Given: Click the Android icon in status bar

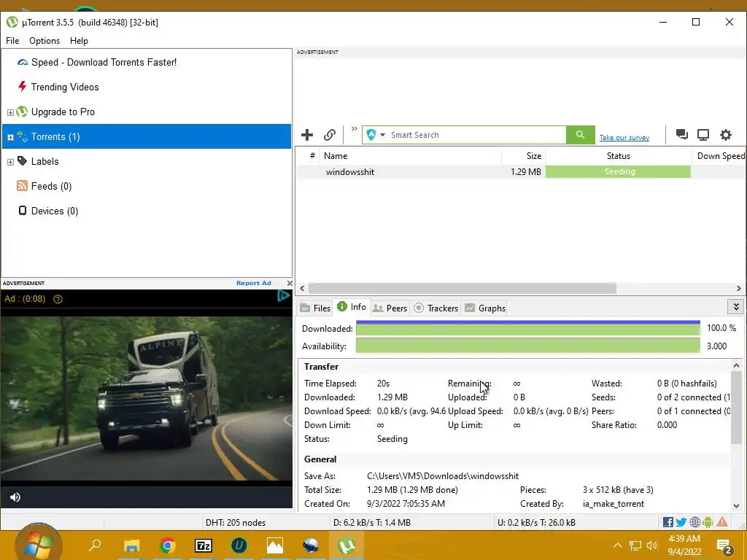Looking at the screenshot, I should click(x=708, y=522).
